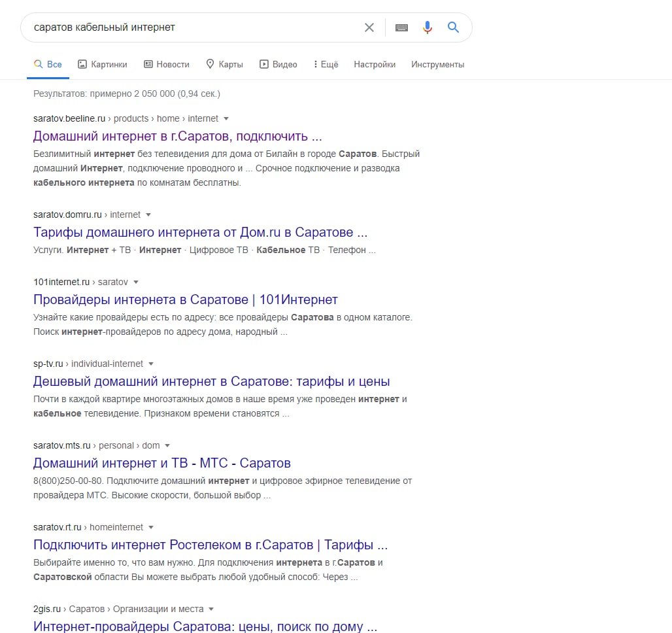Clear the search query with the X icon
The width and height of the screenshot is (672, 633).
[369, 27]
